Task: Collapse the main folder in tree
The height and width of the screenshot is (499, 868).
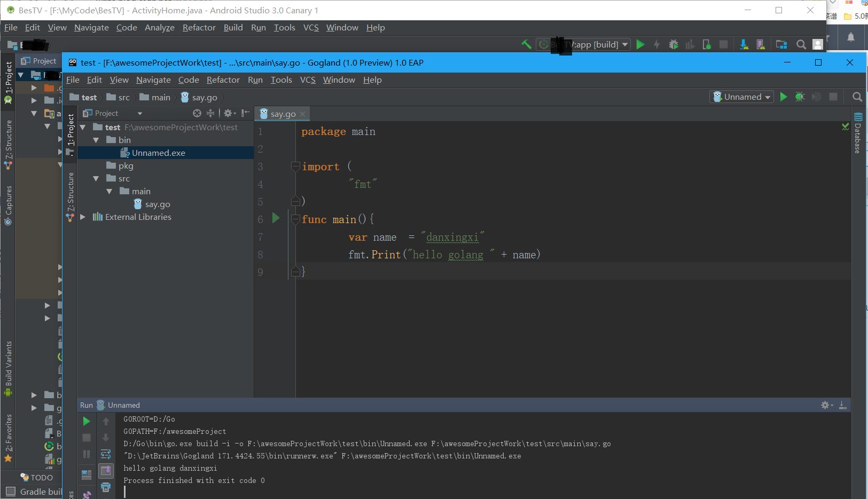Action: (110, 191)
